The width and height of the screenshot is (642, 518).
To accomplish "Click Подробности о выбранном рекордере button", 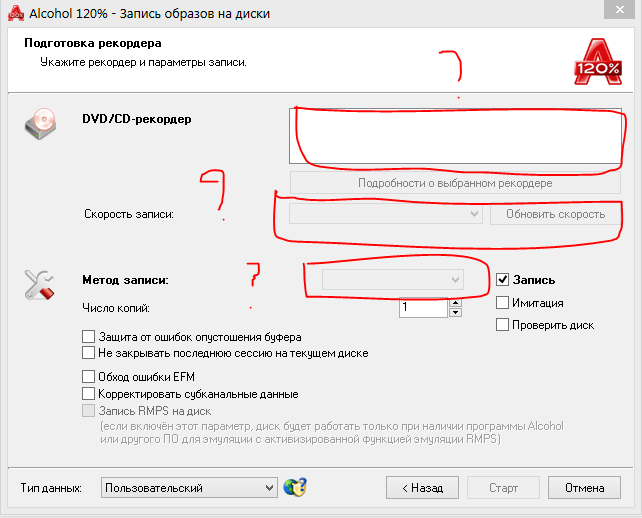I will (455, 183).
